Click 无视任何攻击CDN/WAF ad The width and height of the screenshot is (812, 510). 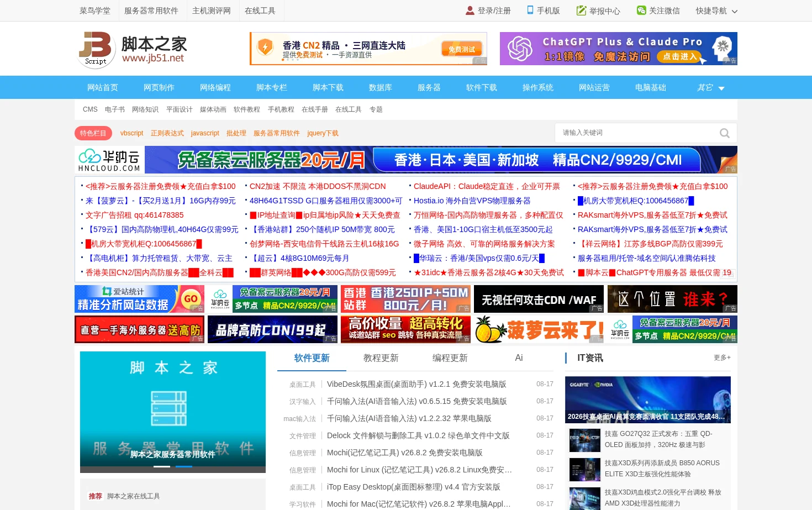[539, 299]
